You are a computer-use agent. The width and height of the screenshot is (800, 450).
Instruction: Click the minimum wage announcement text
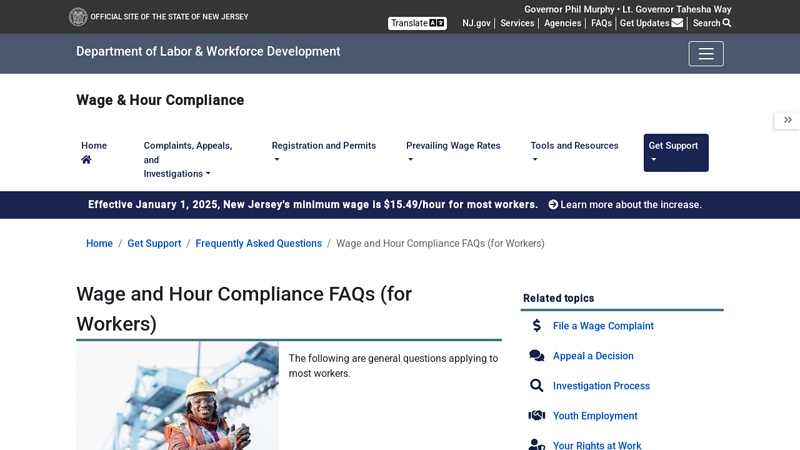click(x=313, y=205)
